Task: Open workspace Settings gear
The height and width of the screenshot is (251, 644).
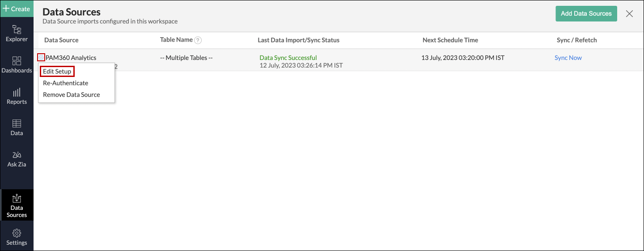Action: [17, 233]
